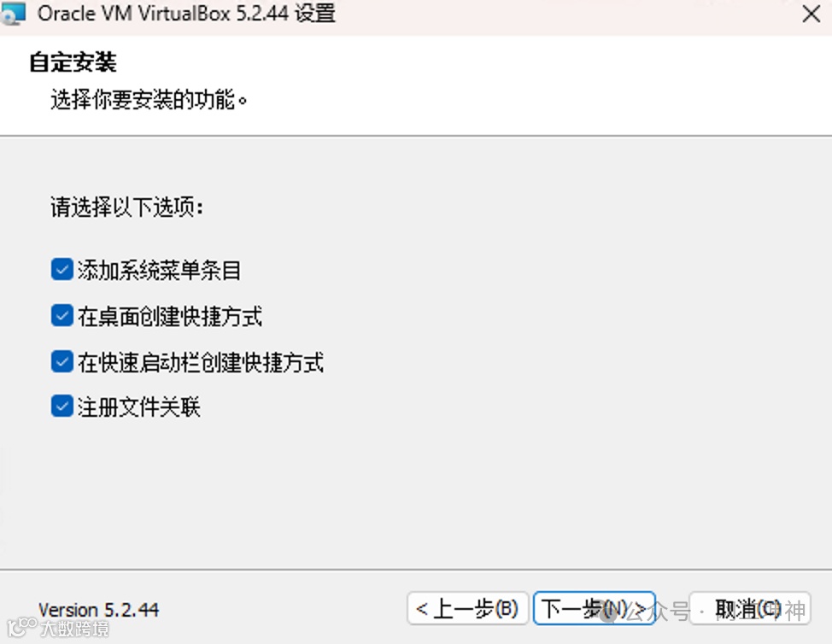The image size is (832, 644).
Task: Click the 大数跨境 watermark text
Action: click(x=74, y=629)
